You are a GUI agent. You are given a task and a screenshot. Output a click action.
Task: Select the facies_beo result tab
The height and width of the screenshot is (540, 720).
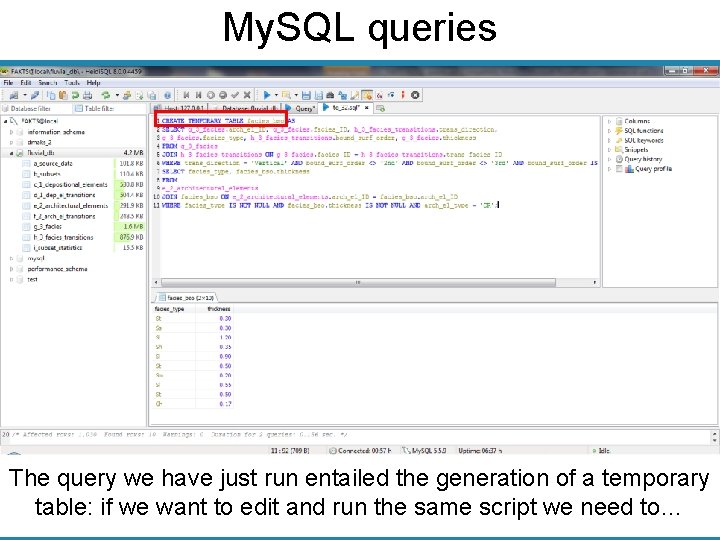click(x=186, y=298)
